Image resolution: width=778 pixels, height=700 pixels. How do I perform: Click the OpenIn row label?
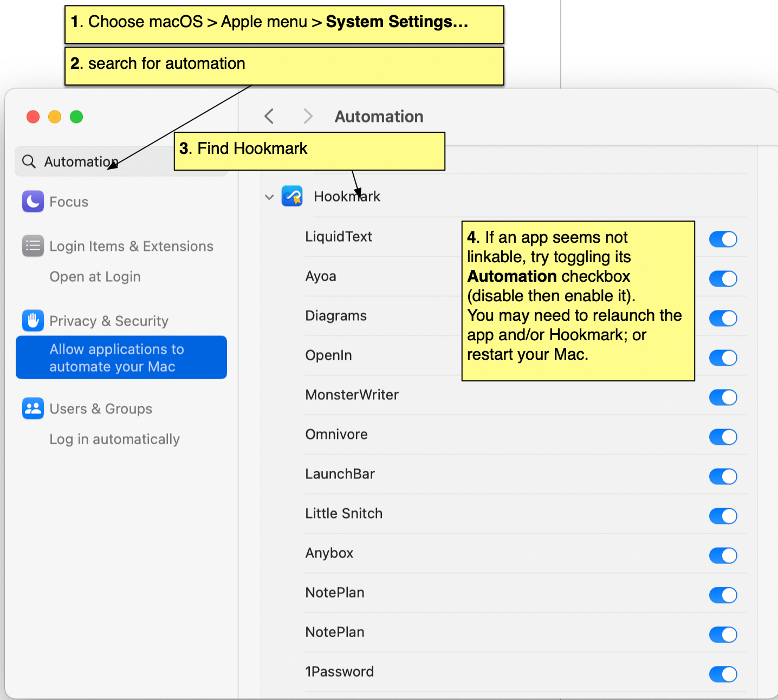(x=328, y=355)
